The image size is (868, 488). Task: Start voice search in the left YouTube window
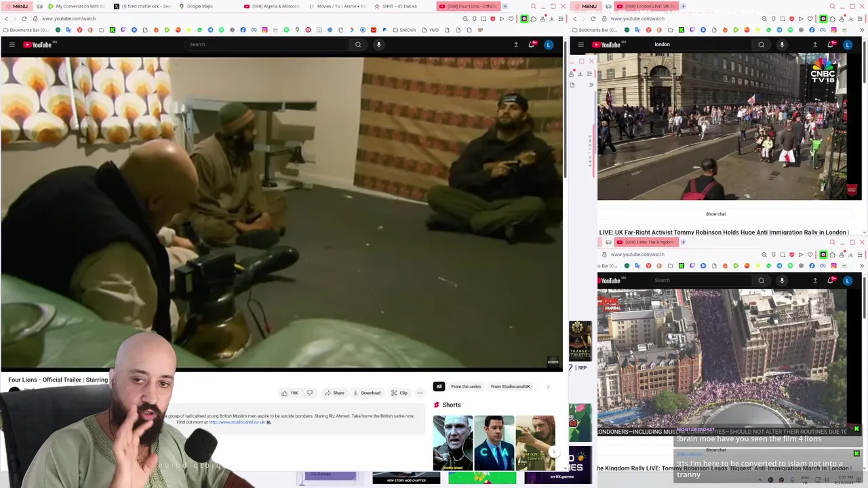click(378, 45)
